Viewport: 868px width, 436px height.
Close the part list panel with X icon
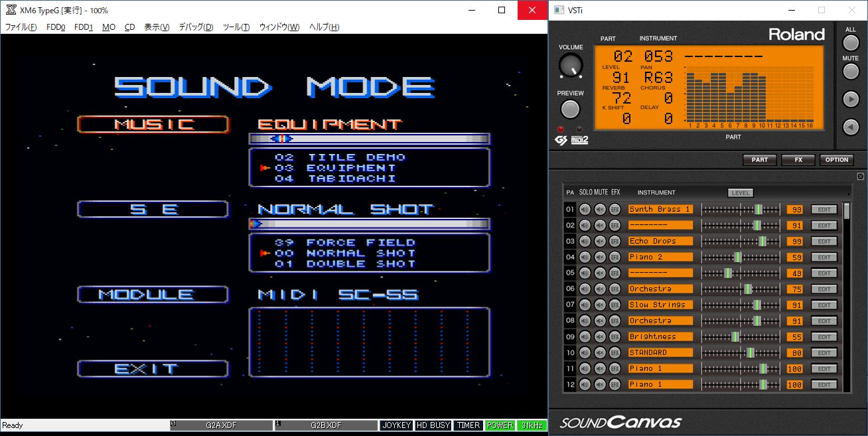pyautogui.click(x=860, y=176)
